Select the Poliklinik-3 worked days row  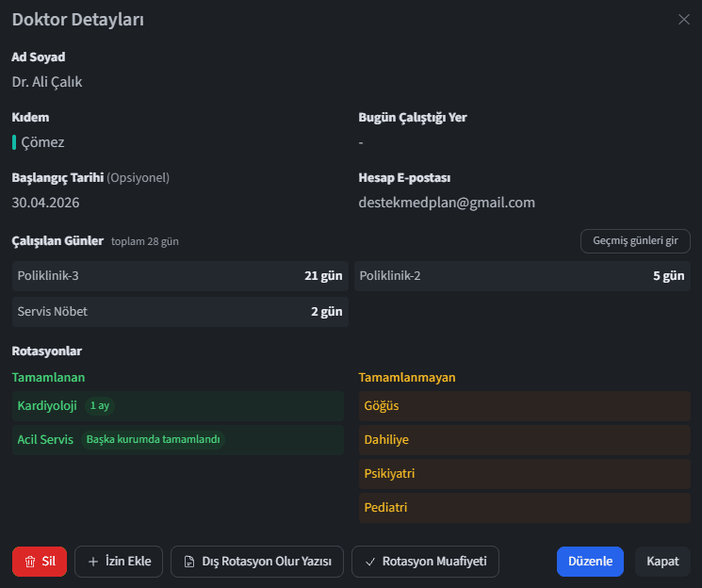click(180, 276)
